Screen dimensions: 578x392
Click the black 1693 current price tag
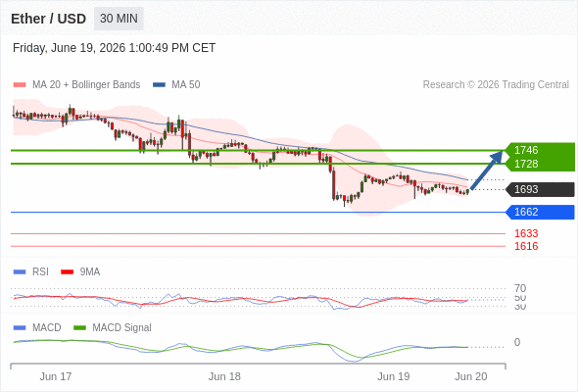(541, 189)
